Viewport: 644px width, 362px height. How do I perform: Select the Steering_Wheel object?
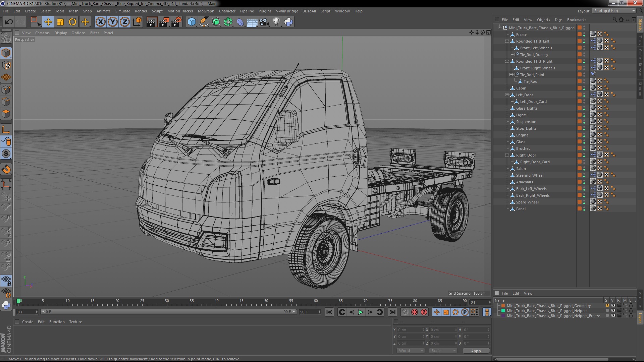(x=529, y=175)
